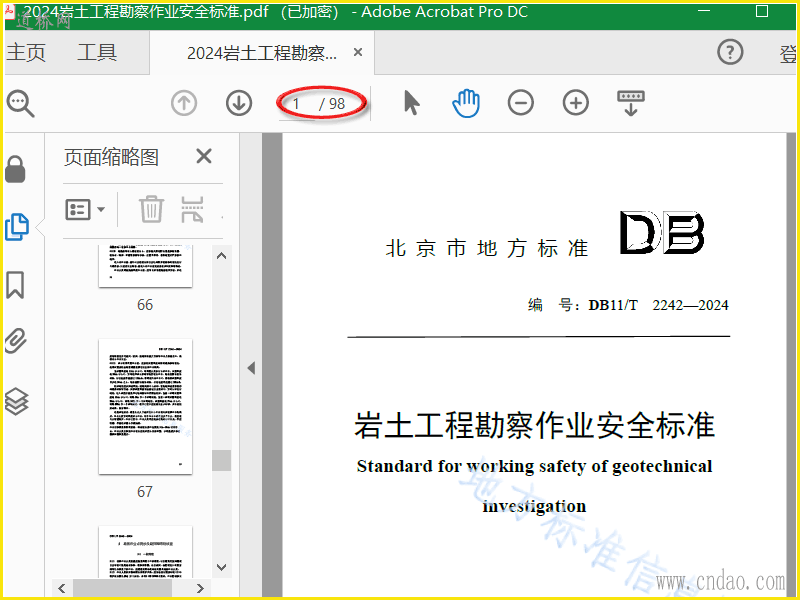Toggle the page thumbnails panel icon
Image resolution: width=800 pixels, height=600 pixels.
(16, 227)
